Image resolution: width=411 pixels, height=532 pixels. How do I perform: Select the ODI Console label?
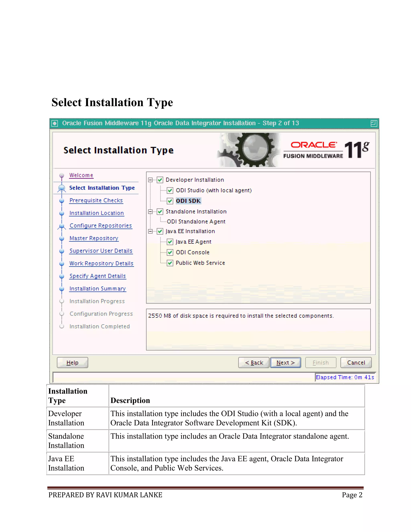(x=193, y=253)
